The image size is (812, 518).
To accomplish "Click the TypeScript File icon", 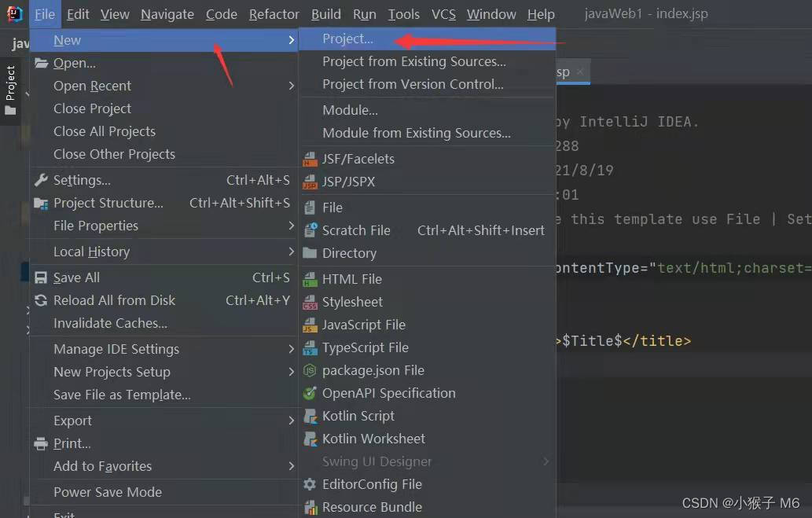I will click(310, 347).
